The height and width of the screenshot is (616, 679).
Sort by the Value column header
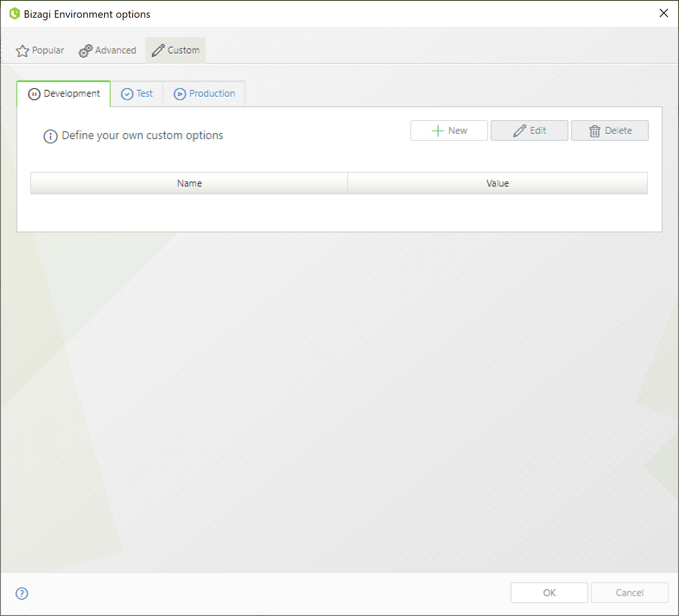(x=498, y=183)
